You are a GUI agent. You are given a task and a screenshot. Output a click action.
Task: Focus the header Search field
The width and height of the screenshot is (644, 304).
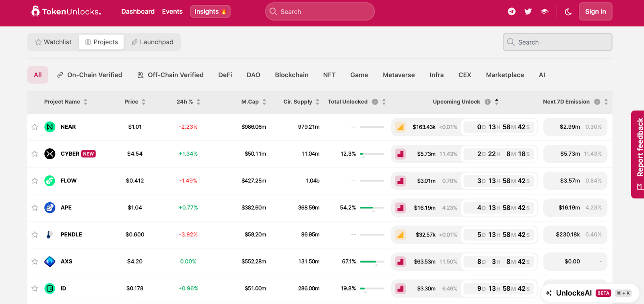pos(320,12)
